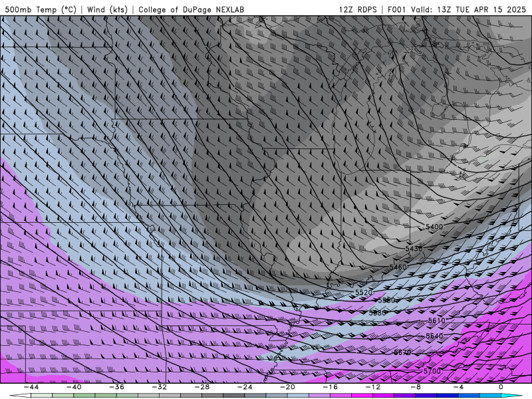The height and width of the screenshot is (399, 532).
Task: Click the 5640 height contour label
Action: [x=434, y=336]
